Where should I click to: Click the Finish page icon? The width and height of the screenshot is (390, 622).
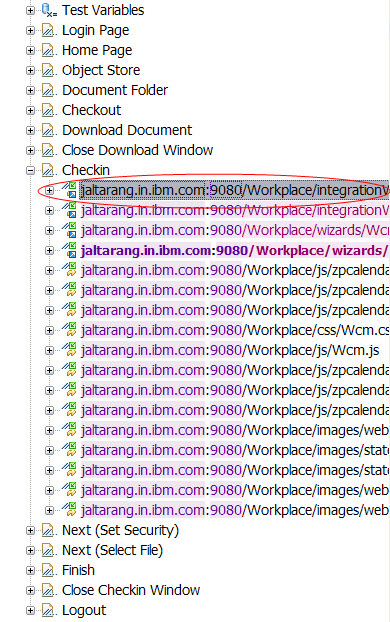(49, 570)
